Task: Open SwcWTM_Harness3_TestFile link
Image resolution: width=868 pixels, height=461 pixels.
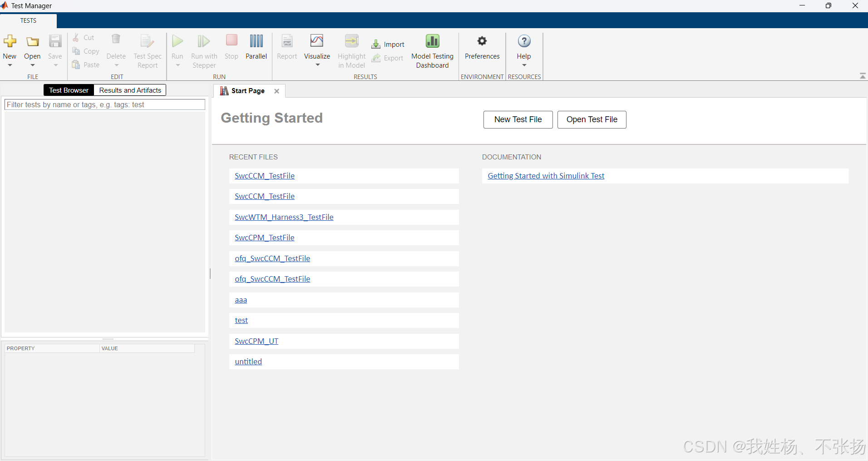Action: pyautogui.click(x=284, y=217)
